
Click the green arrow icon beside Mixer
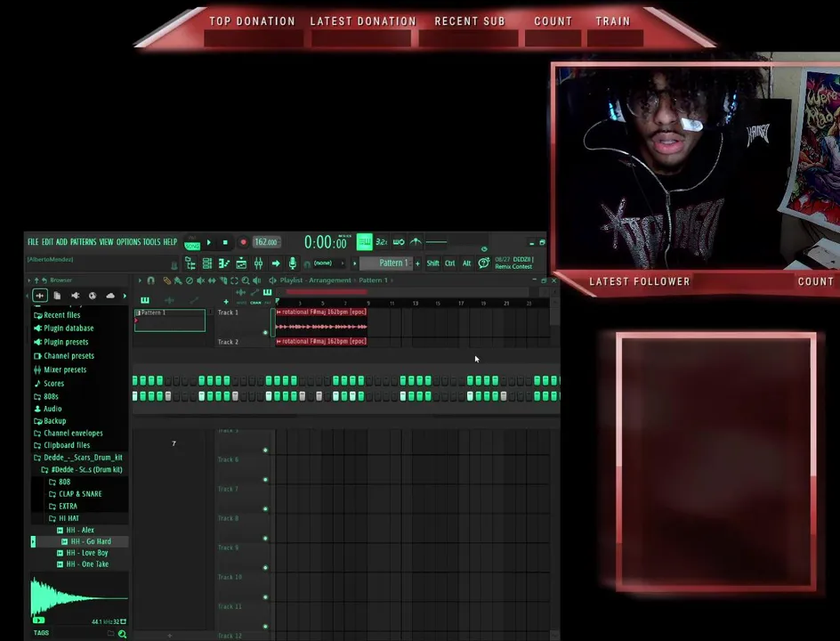[x=276, y=264]
